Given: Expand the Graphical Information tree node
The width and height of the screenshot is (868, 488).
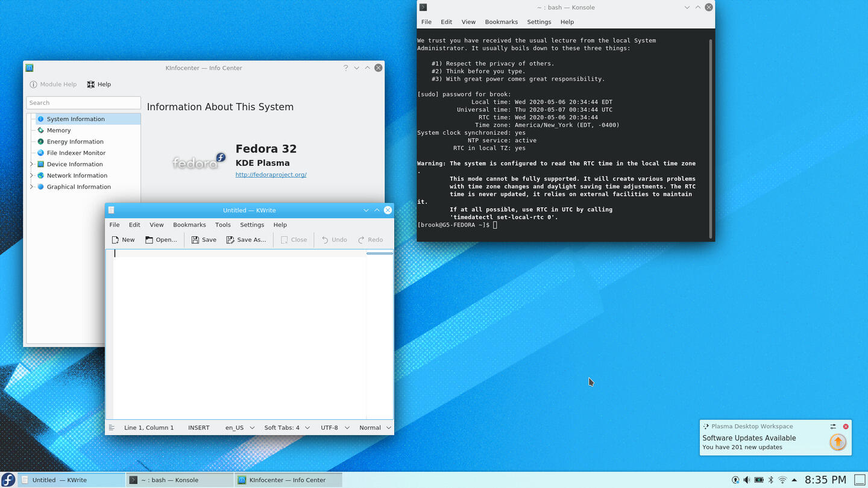Looking at the screenshot, I should click(x=31, y=187).
